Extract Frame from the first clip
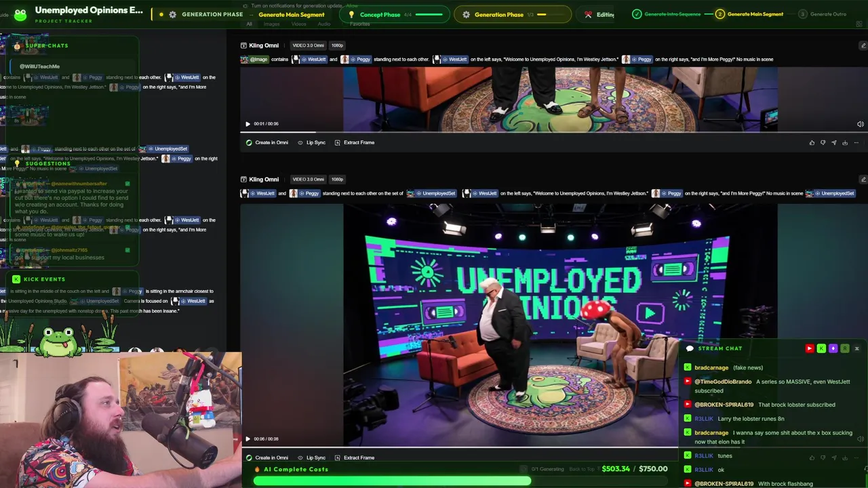Image resolution: width=868 pixels, height=488 pixels. pos(354,143)
